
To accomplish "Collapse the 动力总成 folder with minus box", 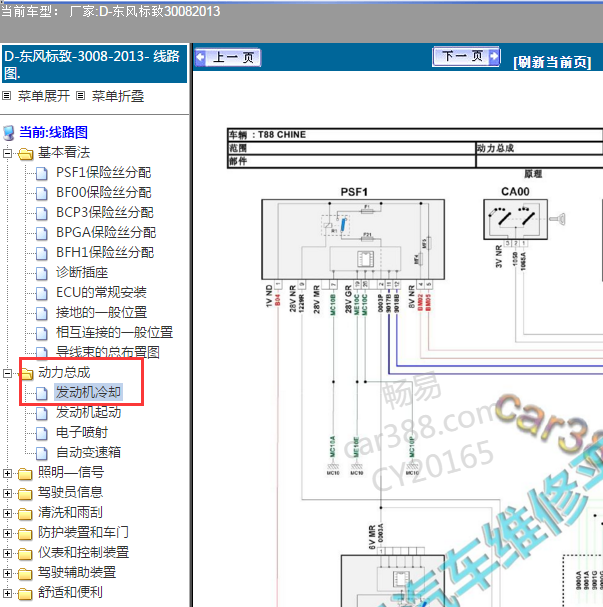I will coord(7,373).
